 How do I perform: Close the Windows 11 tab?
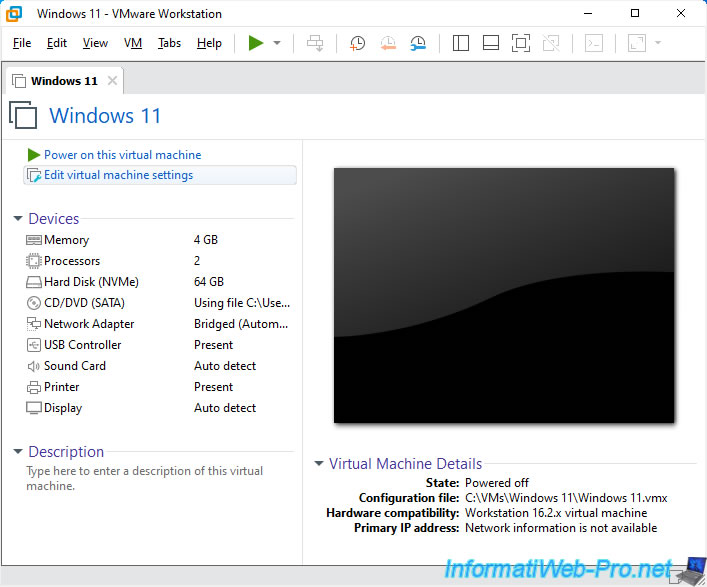pyautogui.click(x=112, y=81)
